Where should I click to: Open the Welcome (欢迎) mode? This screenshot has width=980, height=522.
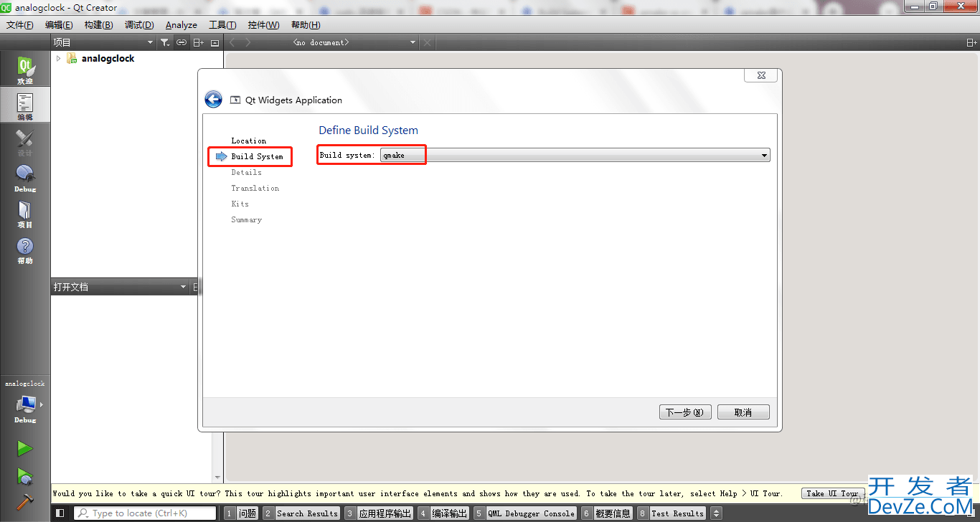coord(25,70)
